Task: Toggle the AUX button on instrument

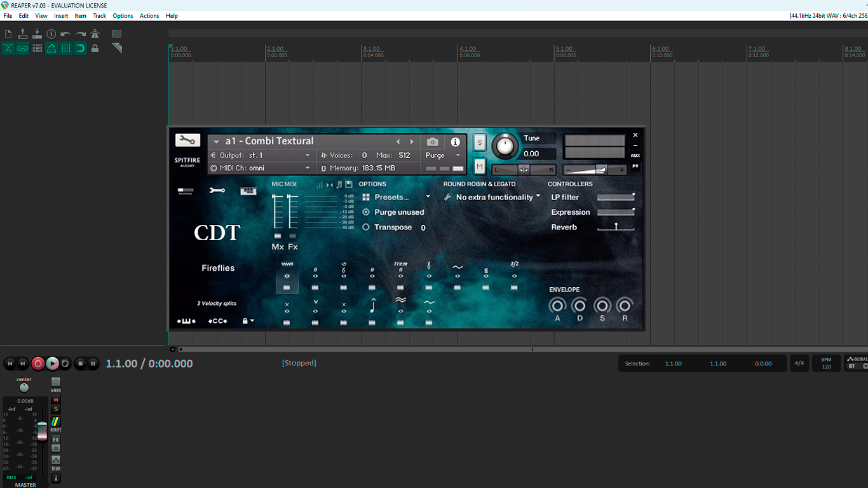Action: [635, 155]
